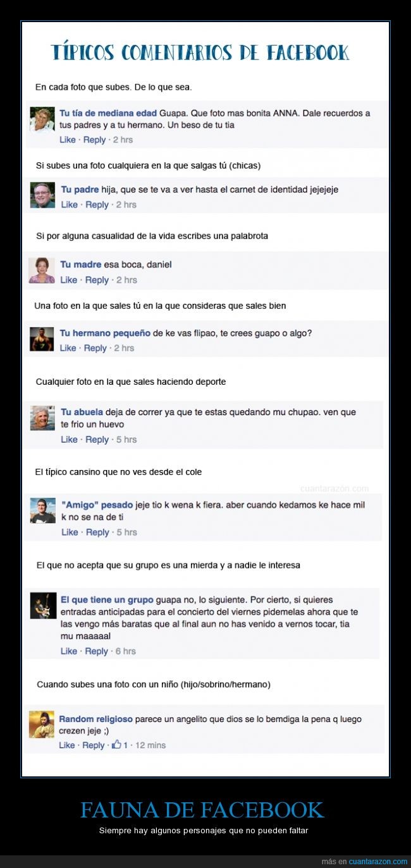The height and width of the screenshot is (868, 411).
Task: Open Random religioso profile thumbnail
Action: 42,724
